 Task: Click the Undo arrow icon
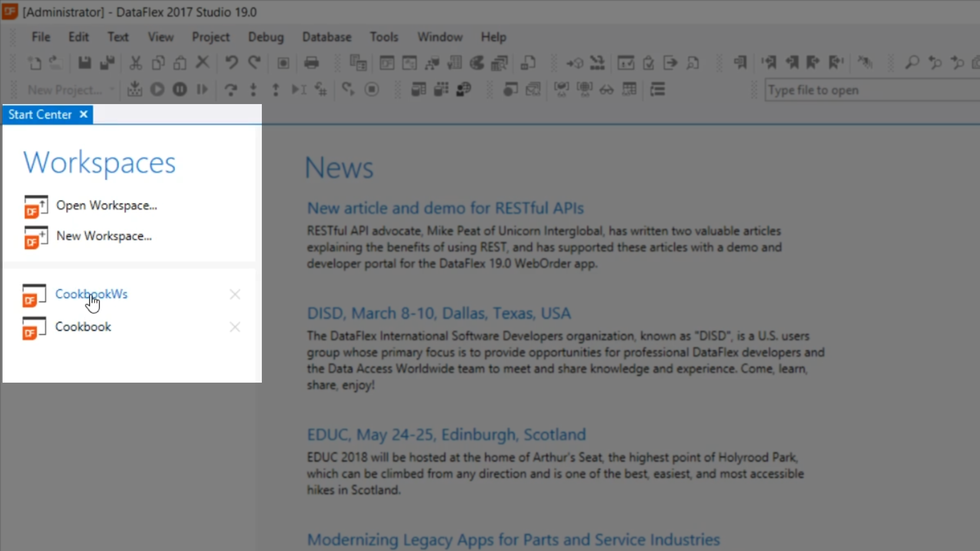(231, 63)
